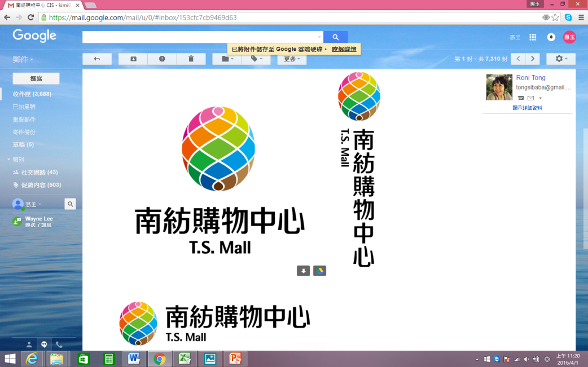588x367 pixels.
Task: Open 促銷內容 (503) category
Action: click(x=41, y=185)
